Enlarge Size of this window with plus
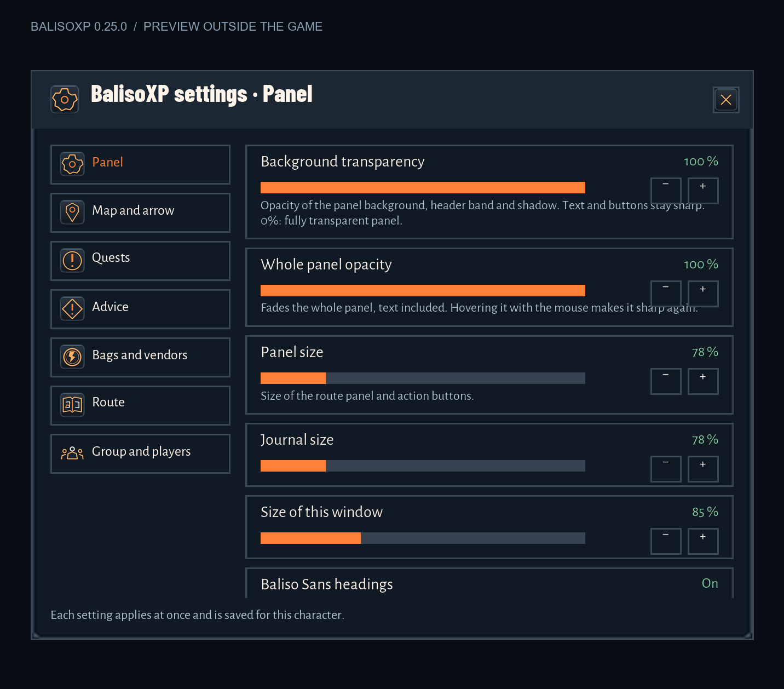This screenshot has width=784, height=689. pyautogui.click(x=703, y=541)
